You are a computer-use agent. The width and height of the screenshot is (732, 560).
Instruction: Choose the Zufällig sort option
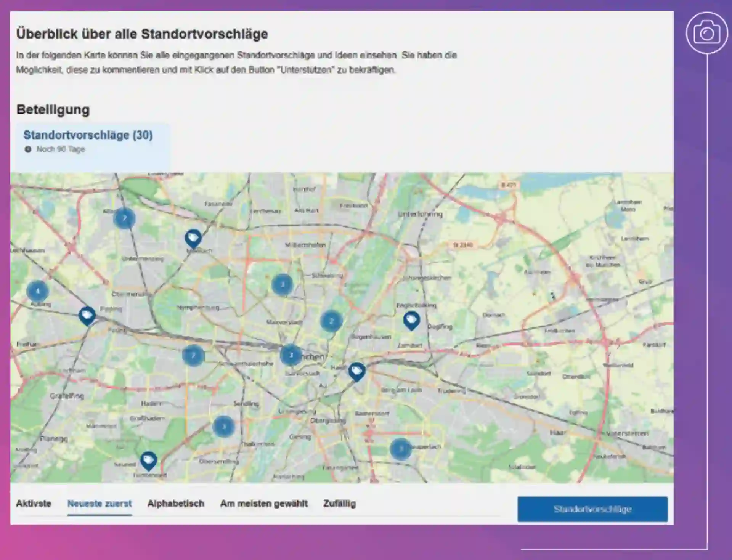(x=339, y=504)
